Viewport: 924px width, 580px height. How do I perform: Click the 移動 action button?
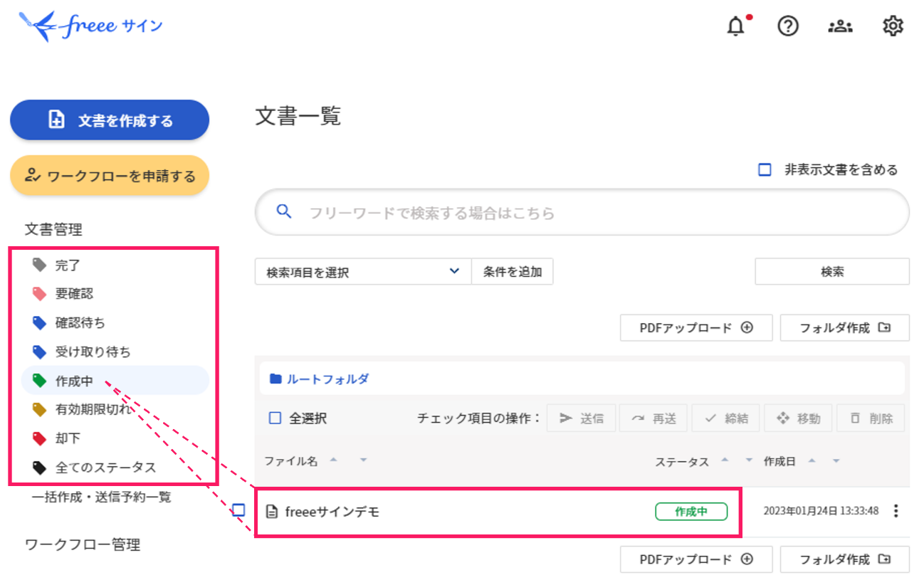point(799,418)
